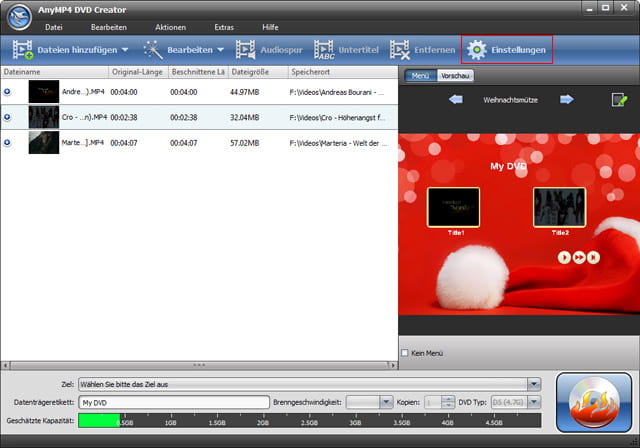
Task: Toggle the Andre...MP4 row marker
Action: point(7,92)
